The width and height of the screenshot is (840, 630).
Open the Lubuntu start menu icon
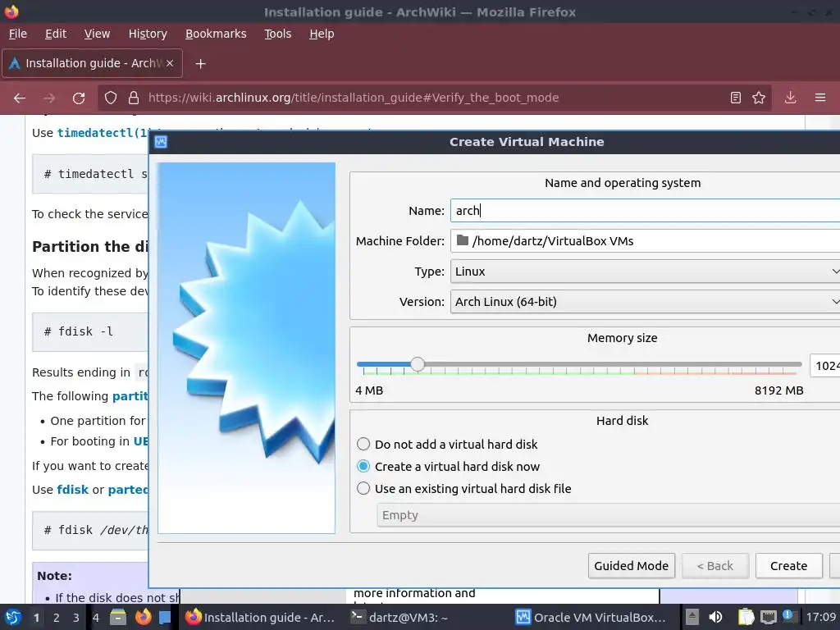pyautogui.click(x=13, y=617)
